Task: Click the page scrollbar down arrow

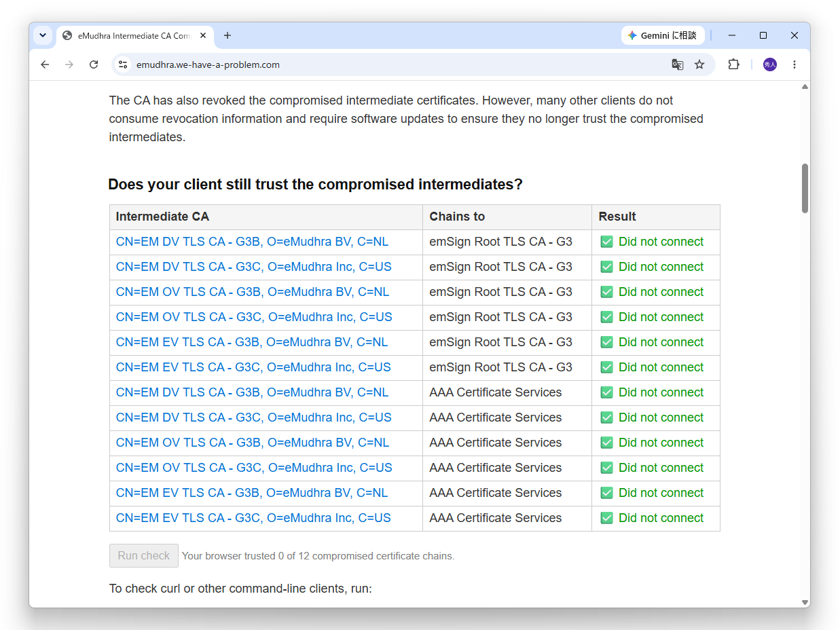Action: [805, 602]
